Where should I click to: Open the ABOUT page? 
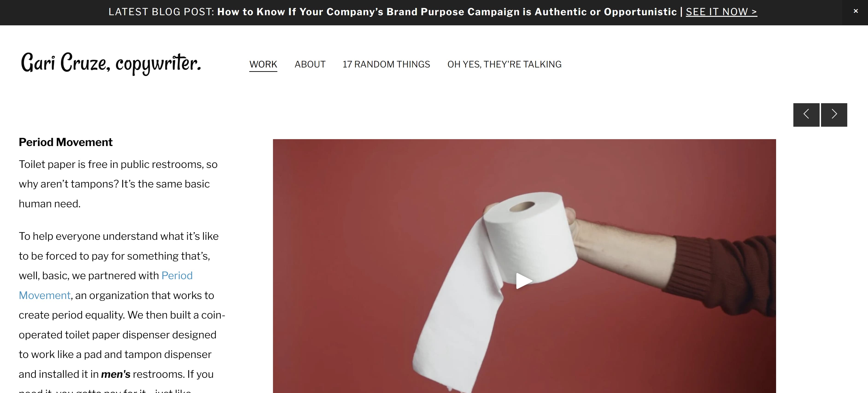coord(310,64)
